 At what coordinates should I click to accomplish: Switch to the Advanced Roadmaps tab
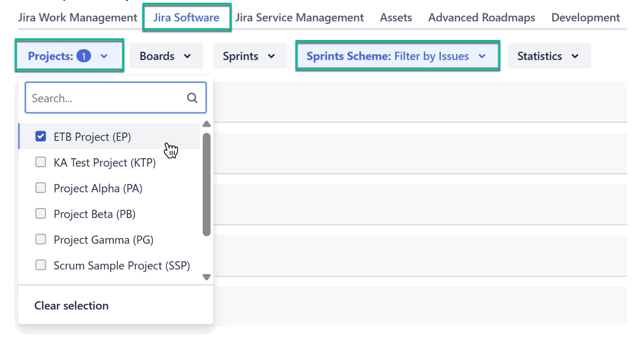481,17
